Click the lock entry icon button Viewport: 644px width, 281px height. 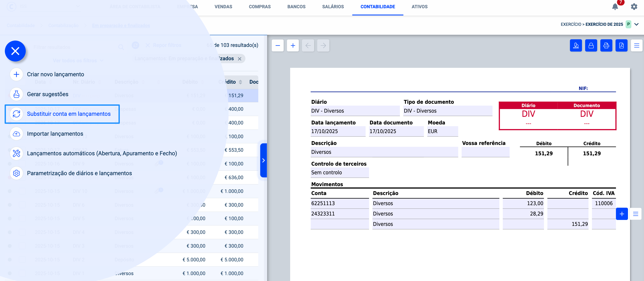click(591, 46)
